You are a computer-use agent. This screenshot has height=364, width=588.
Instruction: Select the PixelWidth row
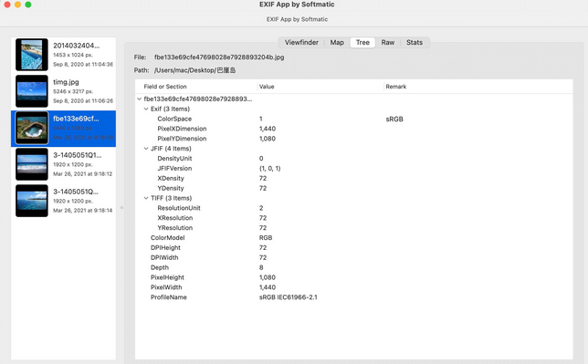354,287
